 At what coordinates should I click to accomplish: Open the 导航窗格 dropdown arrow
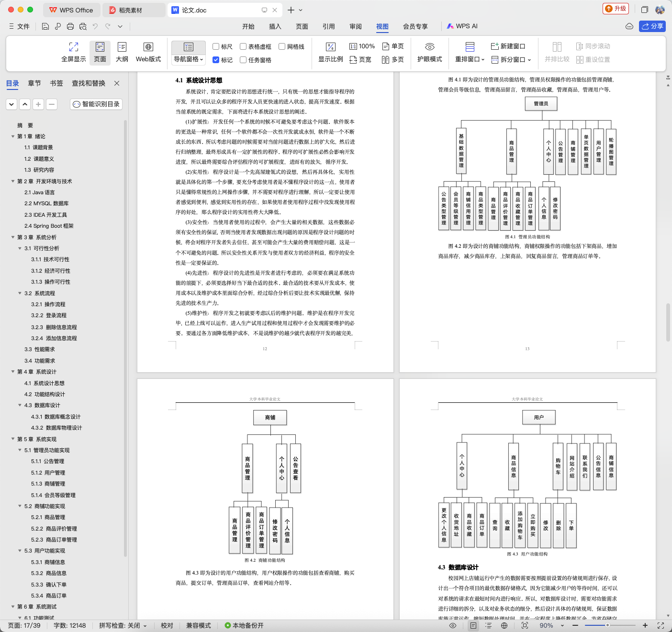pos(202,59)
